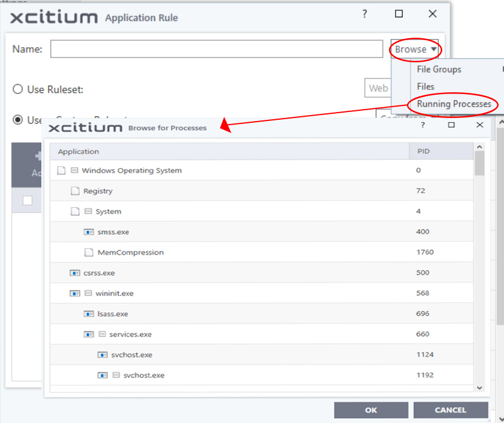Click the Windows Operating System row icon
Screen dimensions: 504x423
61,170
